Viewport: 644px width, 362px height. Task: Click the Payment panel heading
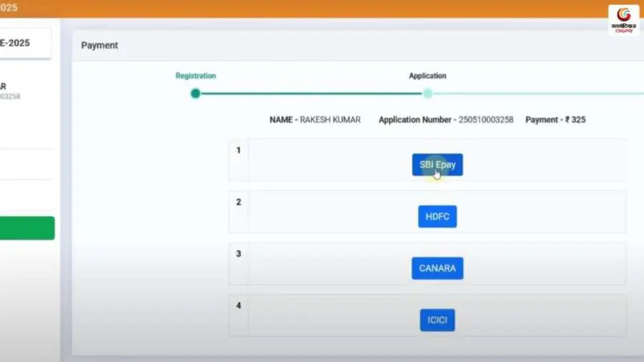[x=99, y=46]
